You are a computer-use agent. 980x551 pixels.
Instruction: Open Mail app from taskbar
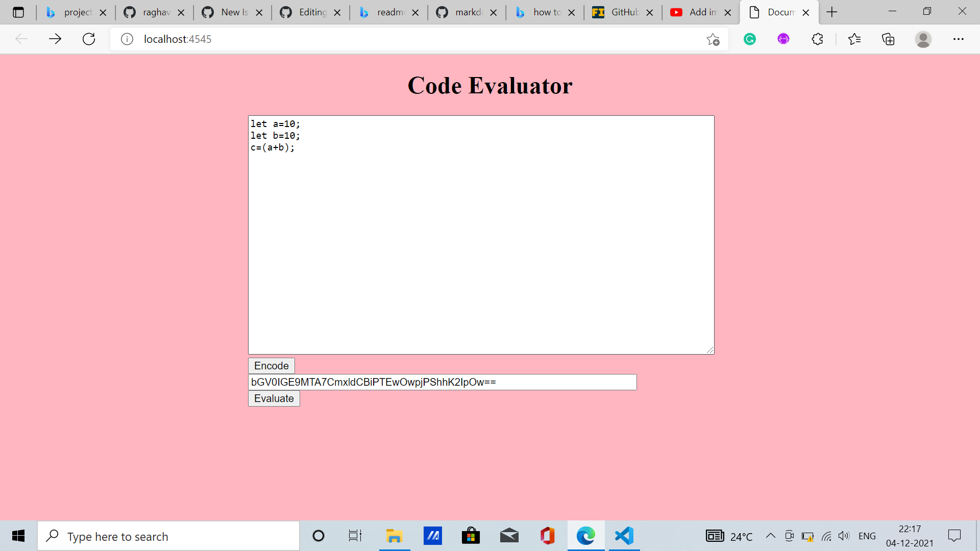(509, 536)
